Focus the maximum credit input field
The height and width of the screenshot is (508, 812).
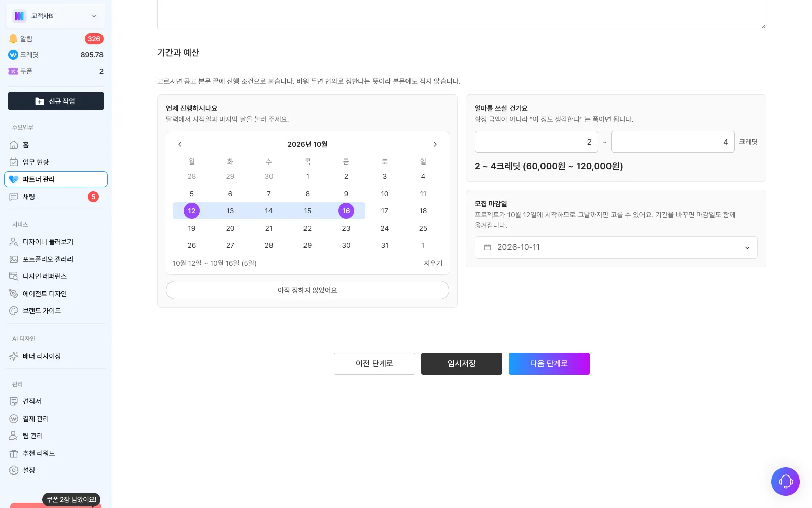673,142
